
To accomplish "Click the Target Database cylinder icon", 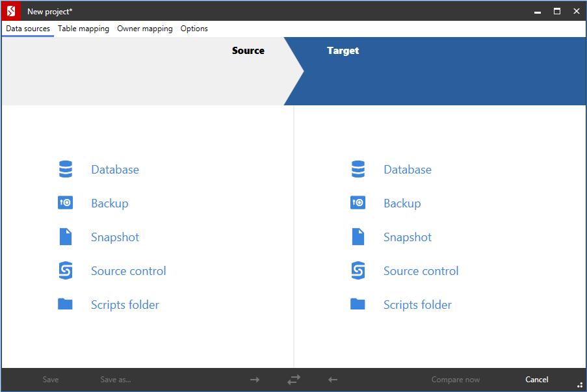I will (358, 170).
